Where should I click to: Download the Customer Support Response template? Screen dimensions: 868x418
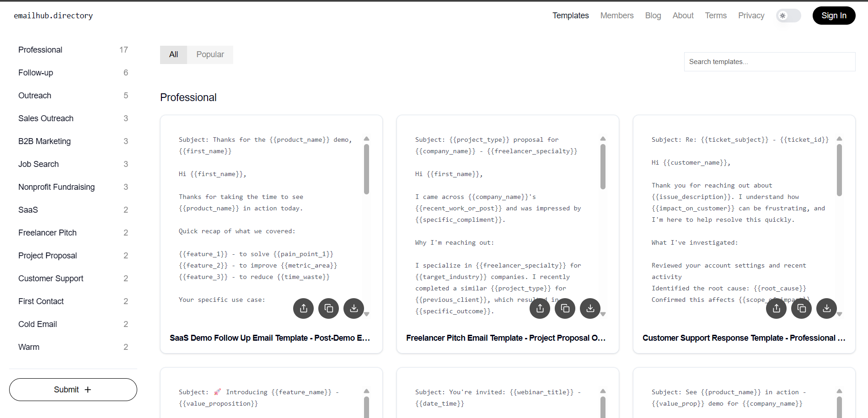tap(826, 308)
